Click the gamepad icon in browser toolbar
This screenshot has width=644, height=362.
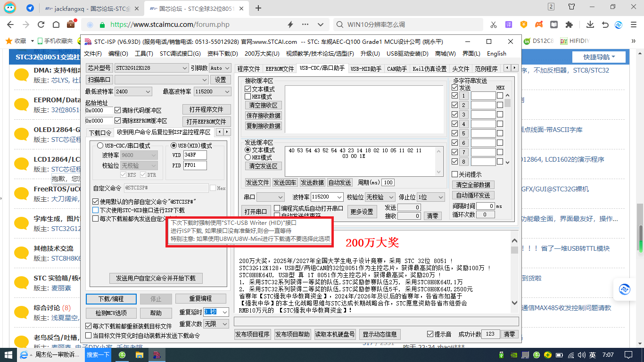(x=539, y=25)
